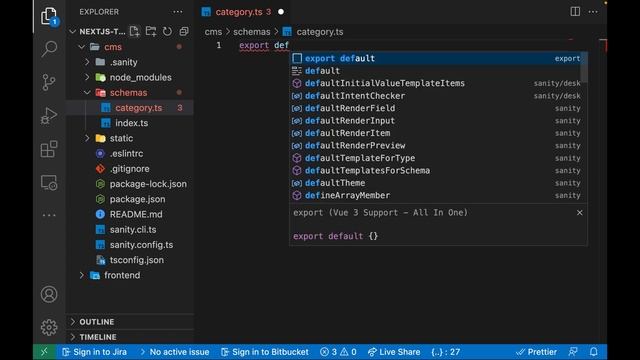Open category.ts in the file tree

pyautogui.click(x=130, y=108)
